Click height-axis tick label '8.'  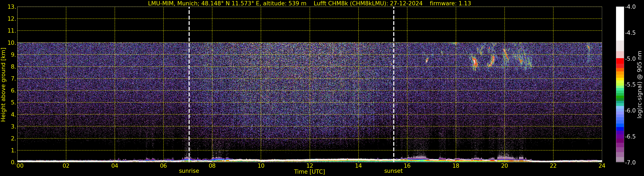[13, 67]
